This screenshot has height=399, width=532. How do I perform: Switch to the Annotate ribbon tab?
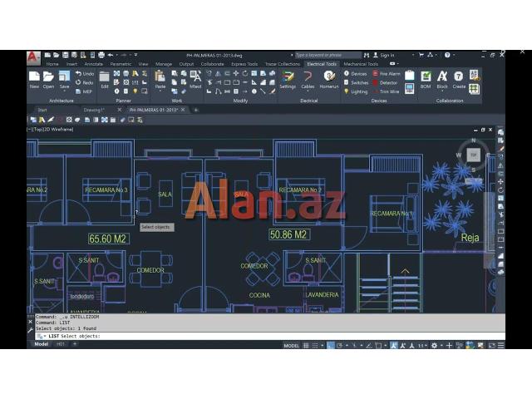(x=94, y=64)
